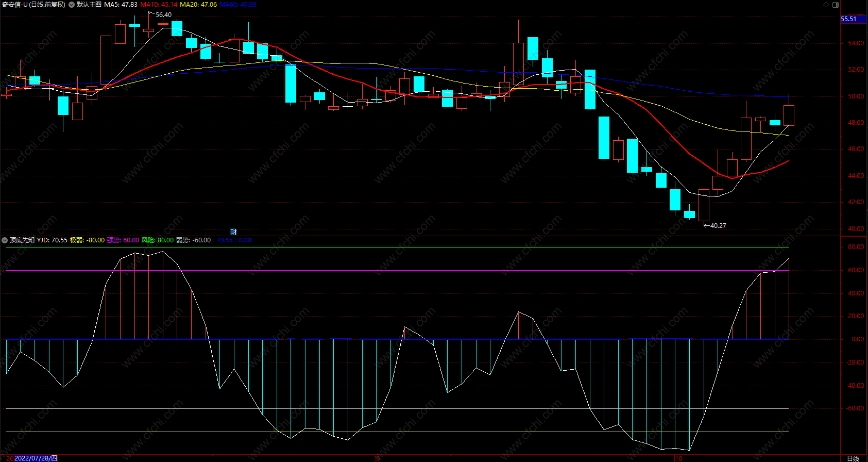Screen dimensions: 868x462
Task: Toggle the side panel layout icon
Action: click(x=836, y=5)
